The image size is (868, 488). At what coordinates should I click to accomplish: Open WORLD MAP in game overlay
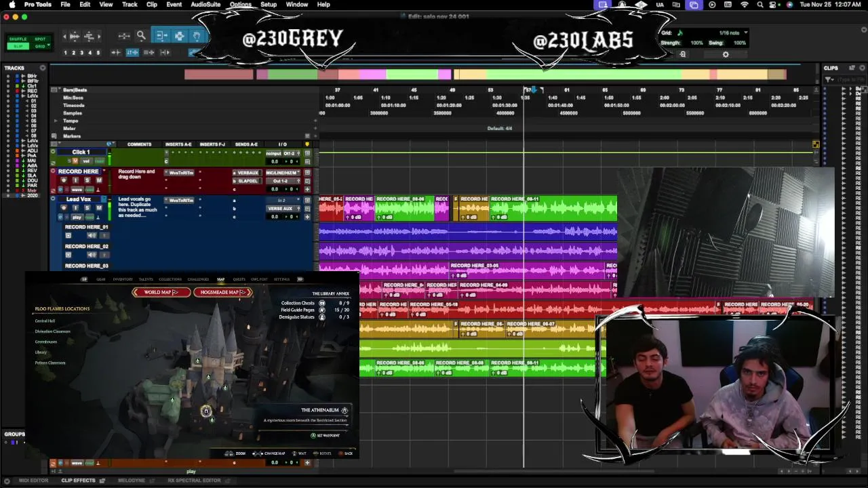(x=160, y=292)
